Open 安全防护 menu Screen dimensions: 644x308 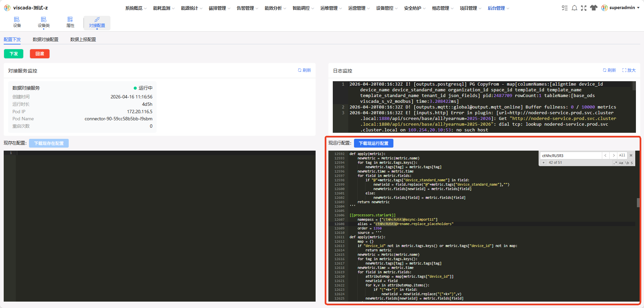(415, 8)
